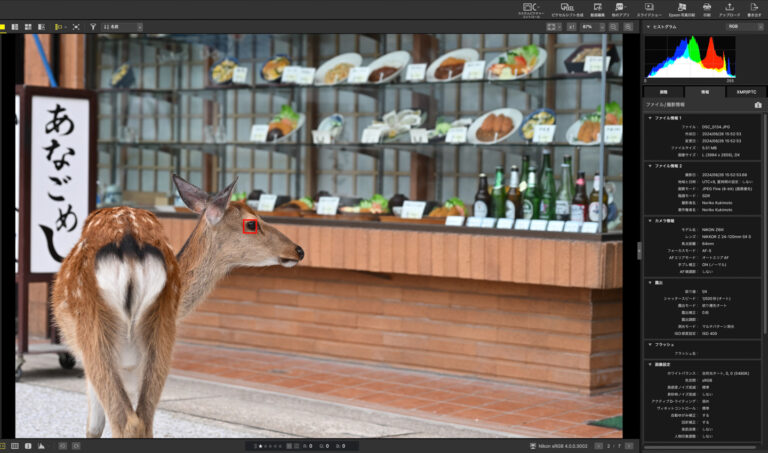Toggle the yellow label square at top-left
The width and height of the screenshot is (768, 453).
point(3,27)
